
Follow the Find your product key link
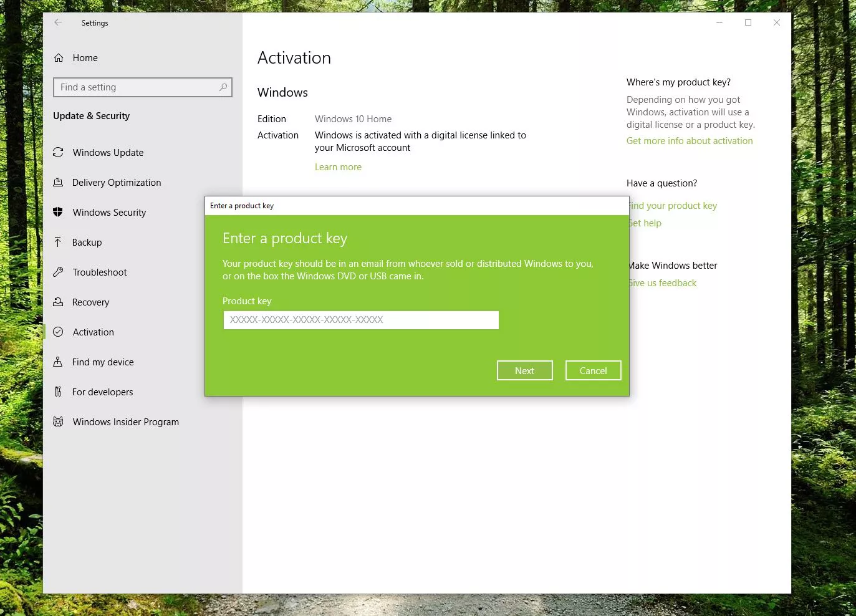tap(673, 206)
